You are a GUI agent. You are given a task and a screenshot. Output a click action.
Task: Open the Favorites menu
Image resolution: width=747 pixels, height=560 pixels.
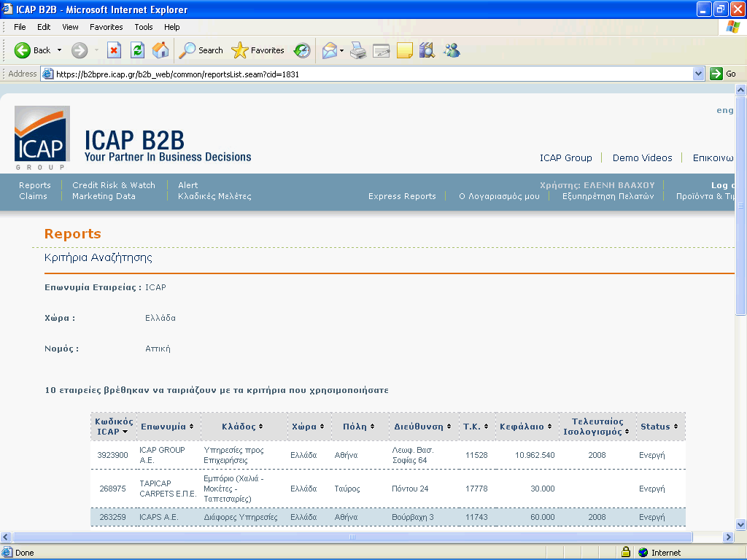click(x=107, y=27)
